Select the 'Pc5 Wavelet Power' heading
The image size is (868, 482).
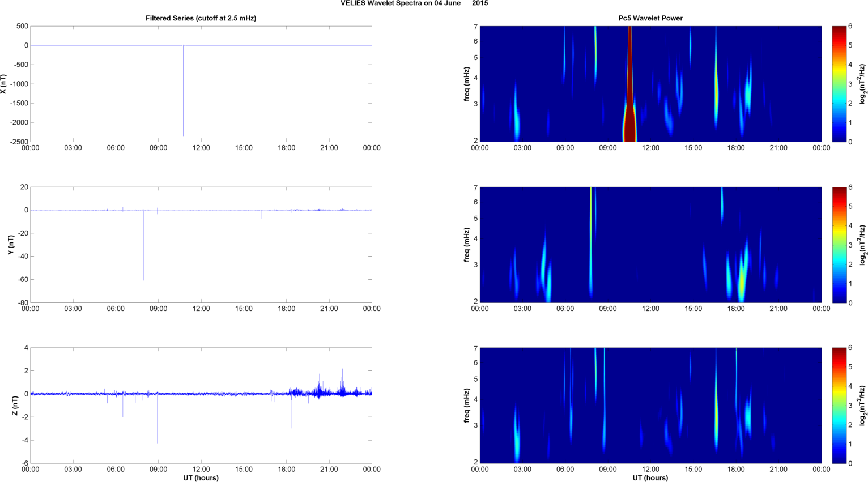(650, 18)
